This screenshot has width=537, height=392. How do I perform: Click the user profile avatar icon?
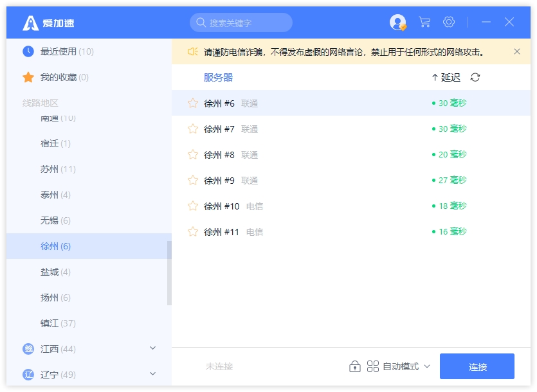(x=397, y=22)
